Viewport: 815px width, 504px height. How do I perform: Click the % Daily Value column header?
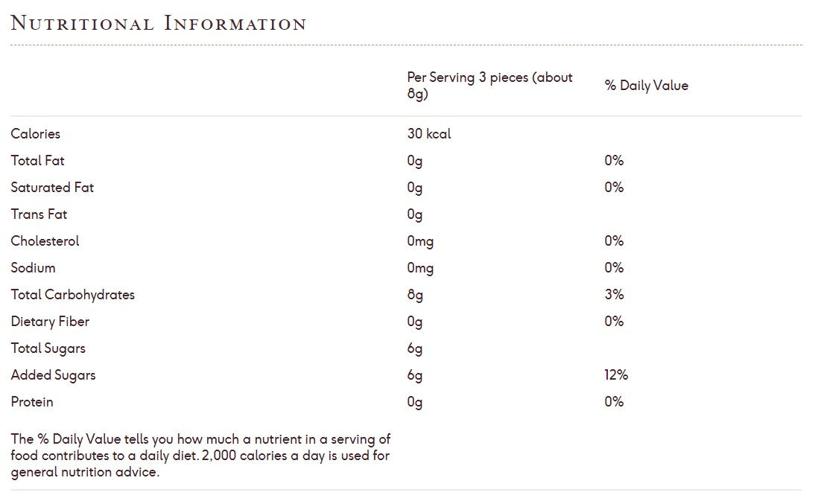click(x=646, y=86)
